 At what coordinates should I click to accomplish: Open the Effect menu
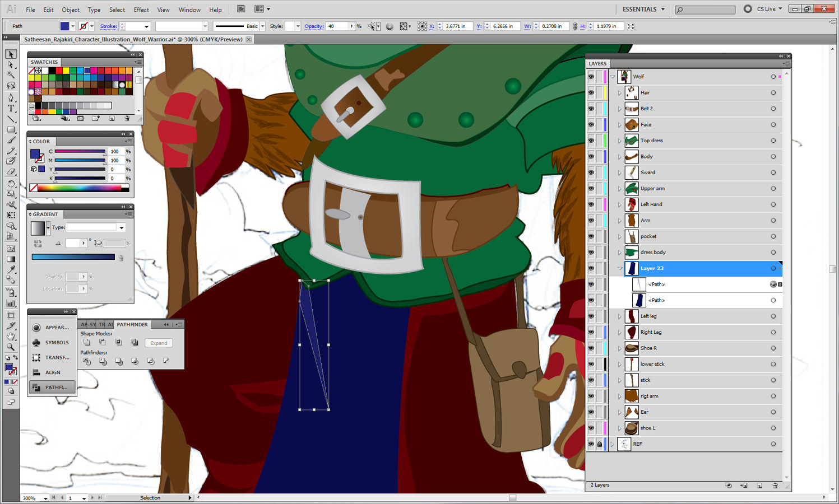[x=141, y=10]
